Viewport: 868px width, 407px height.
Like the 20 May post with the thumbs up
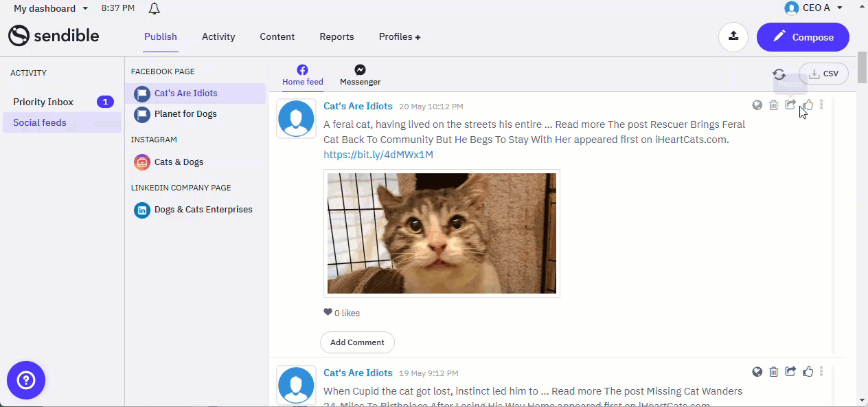(x=808, y=105)
